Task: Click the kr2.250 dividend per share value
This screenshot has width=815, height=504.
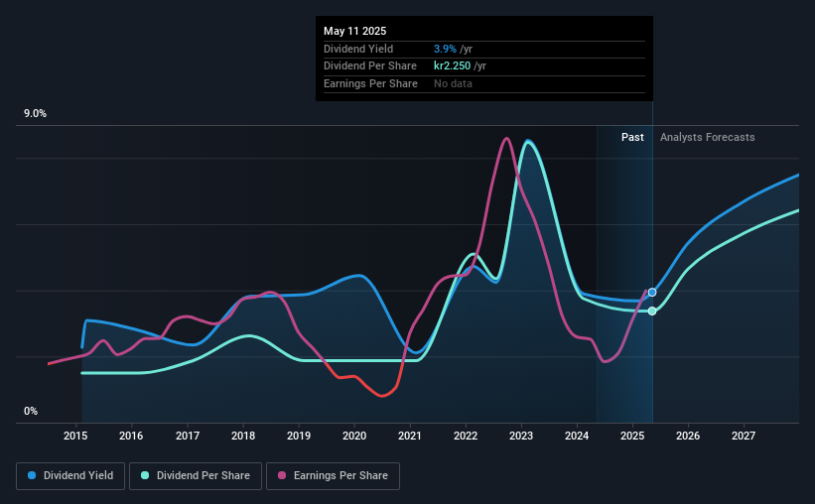Action: [x=453, y=66]
